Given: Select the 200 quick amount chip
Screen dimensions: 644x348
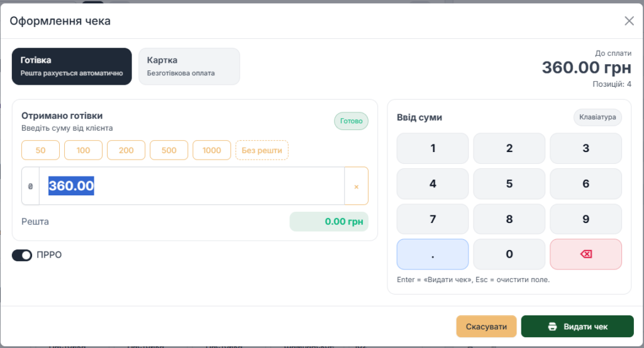Looking at the screenshot, I should [x=126, y=150].
